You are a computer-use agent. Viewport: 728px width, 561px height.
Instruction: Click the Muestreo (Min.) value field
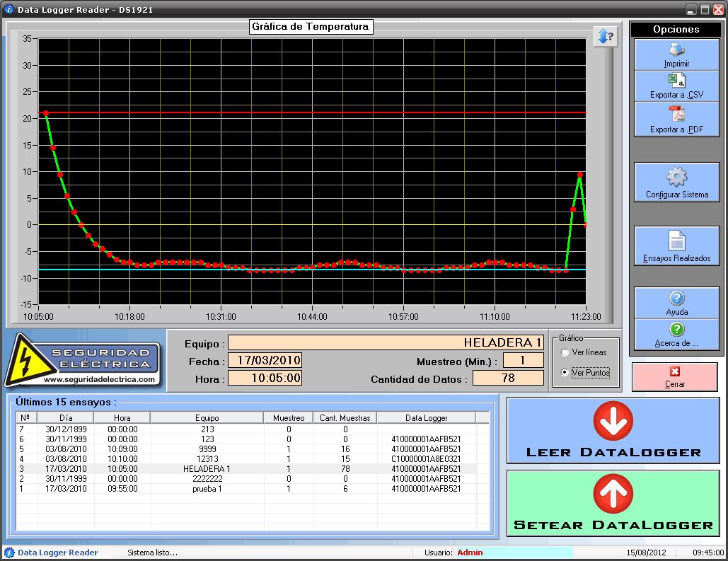(x=523, y=361)
